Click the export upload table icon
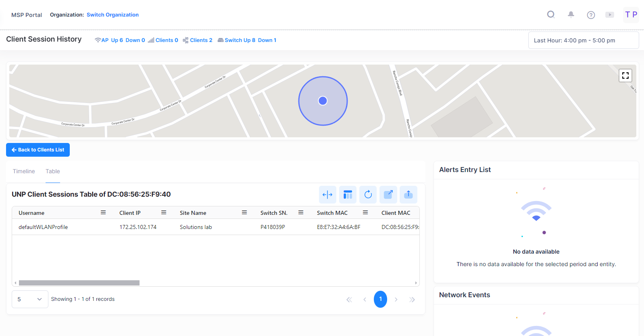This screenshot has width=644, height=336. coord(408,195)
